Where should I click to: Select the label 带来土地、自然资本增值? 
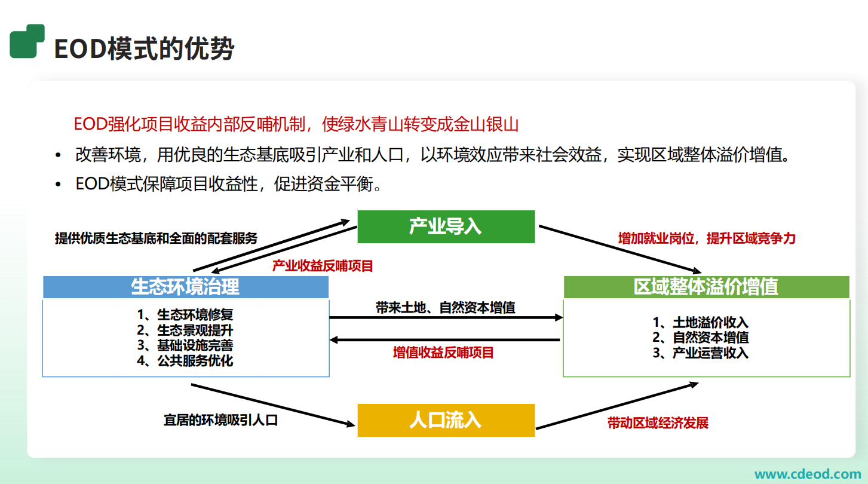click(x=446, y=308)
